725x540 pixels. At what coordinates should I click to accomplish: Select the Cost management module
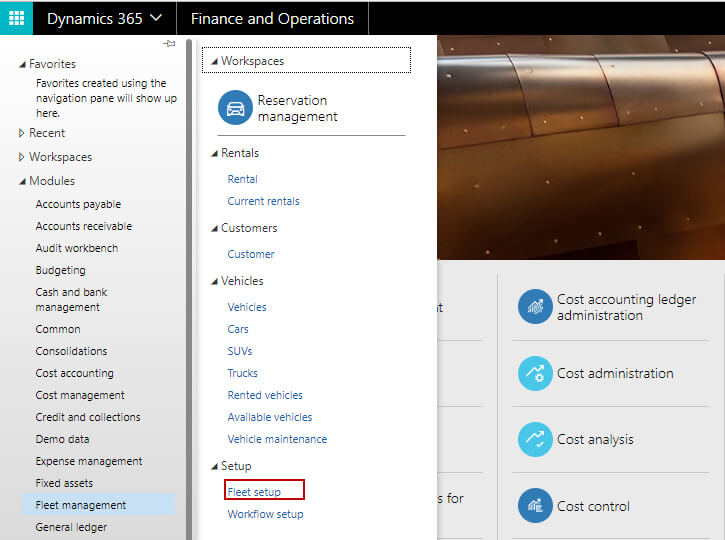coord(80,395)
